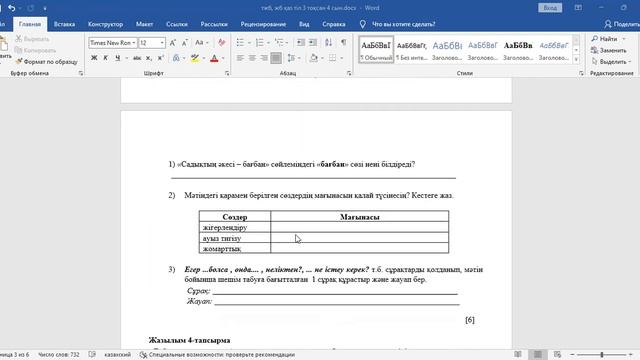Open the Вставка tab
The width and height of the screenshot is (640, 360).
64,24
